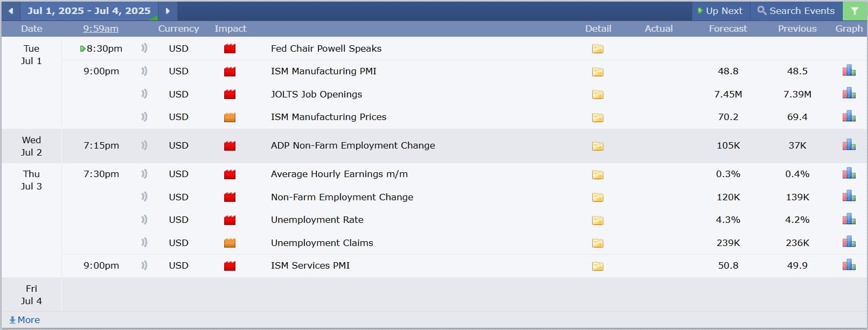Viewport: 868px width, 330px height.
Task: Open the green filter funnel button
Action: (x=855, y=11)
